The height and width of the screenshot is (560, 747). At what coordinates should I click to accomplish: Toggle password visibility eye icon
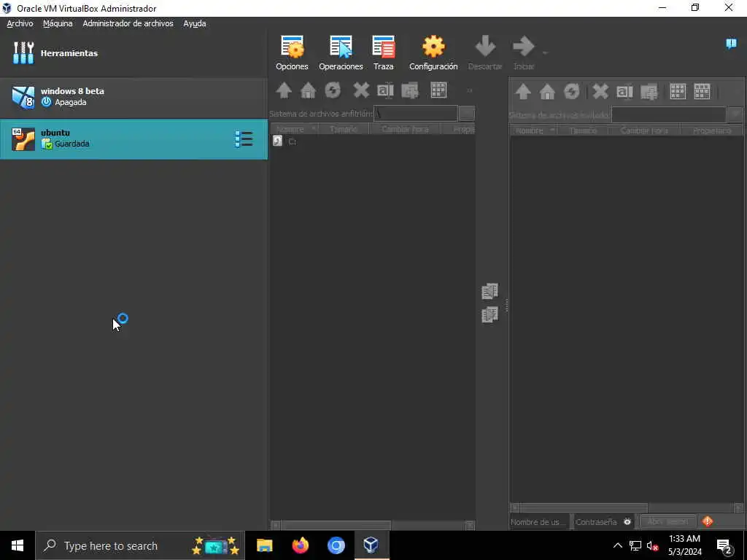[627, 522]
